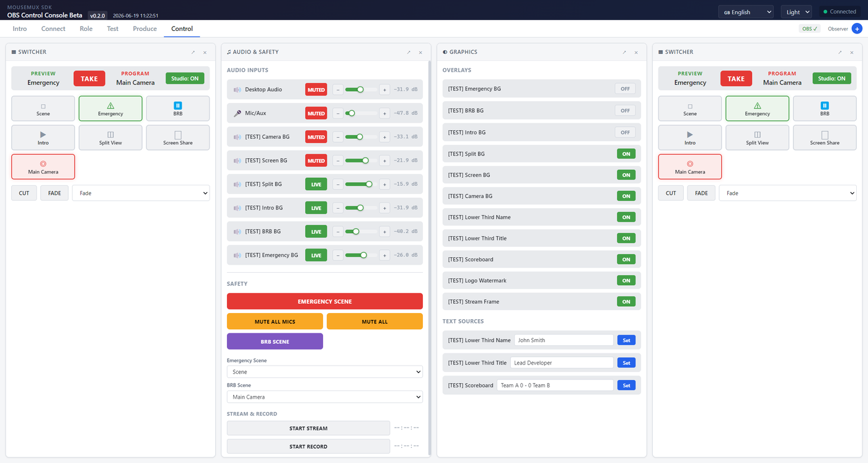This screenshot has width=868, height=463.
Task: Select Emergency scene in left Switcher
Action: (x=110, y=108)
